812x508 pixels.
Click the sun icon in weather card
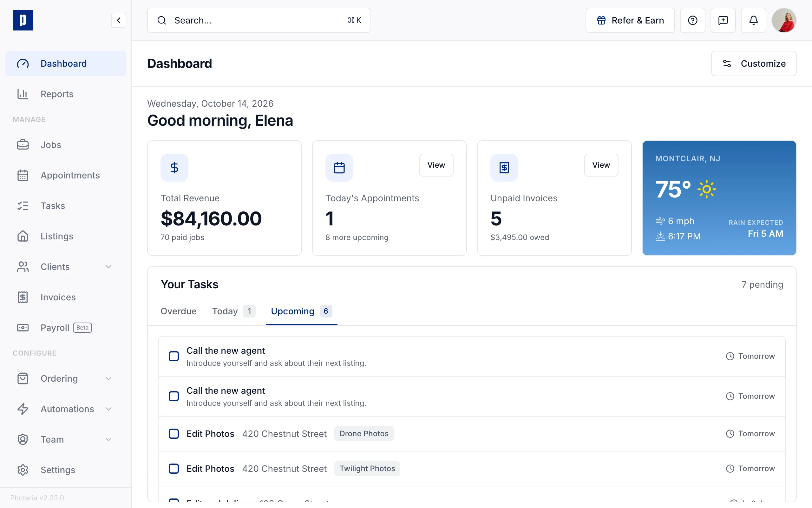pyautogui.click(x=707, y=190)
